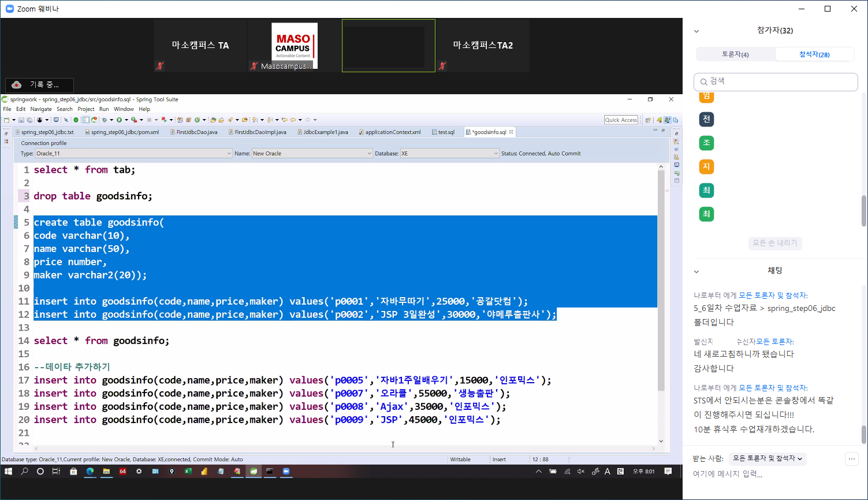
Task: Click the muted mic icon on 마소캠퍼스 TA
Action: pyautogui.click(x=160, y=66)
